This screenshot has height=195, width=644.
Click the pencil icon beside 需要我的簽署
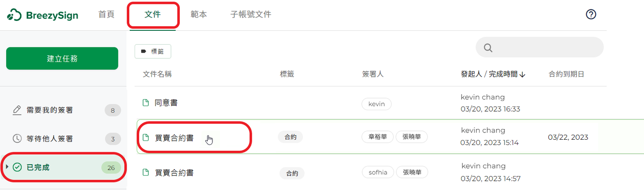[17, 110]
